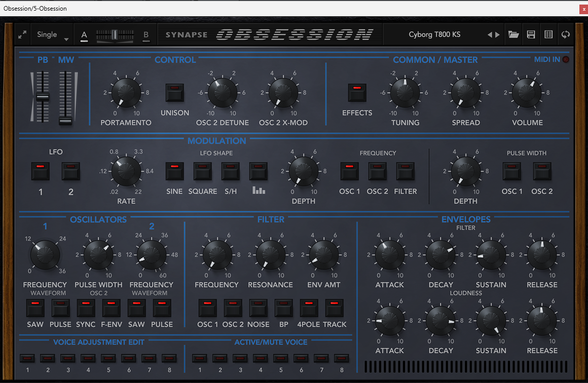Enable S/H LFO shape
Screen dimensions: 588x383
(231, 171)
